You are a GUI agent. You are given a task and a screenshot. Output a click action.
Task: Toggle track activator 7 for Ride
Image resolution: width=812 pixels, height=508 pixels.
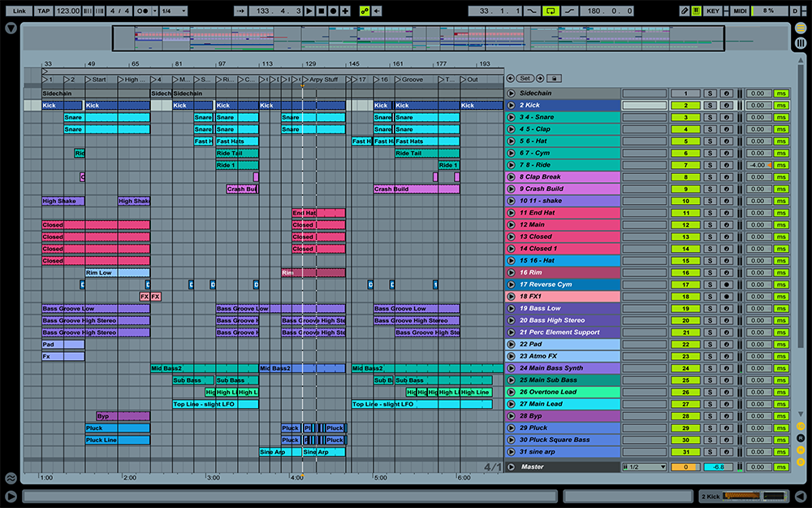[685, 165]
